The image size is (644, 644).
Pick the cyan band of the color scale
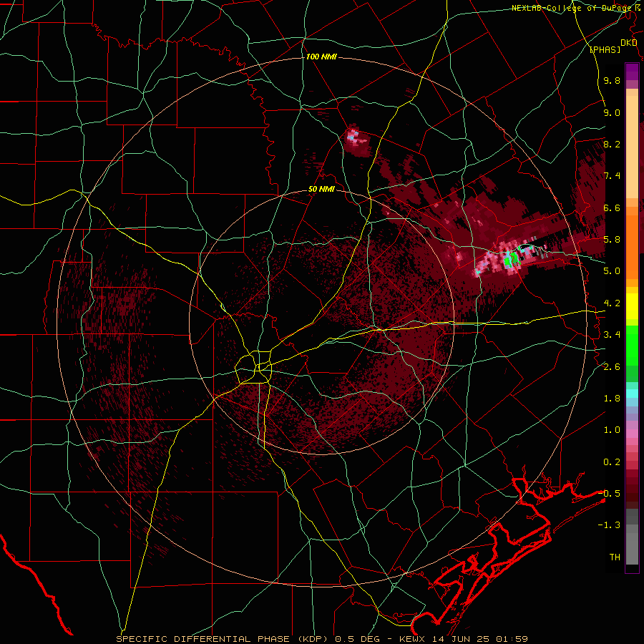pos(632,393)
